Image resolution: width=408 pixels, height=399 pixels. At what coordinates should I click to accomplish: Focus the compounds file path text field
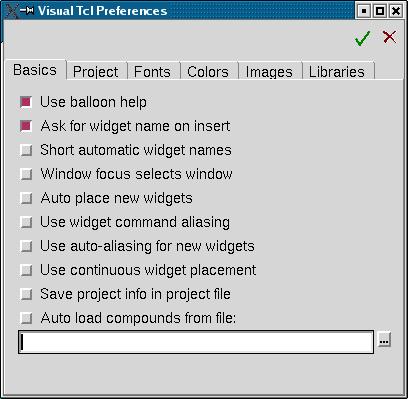click(x=196, y=342)
